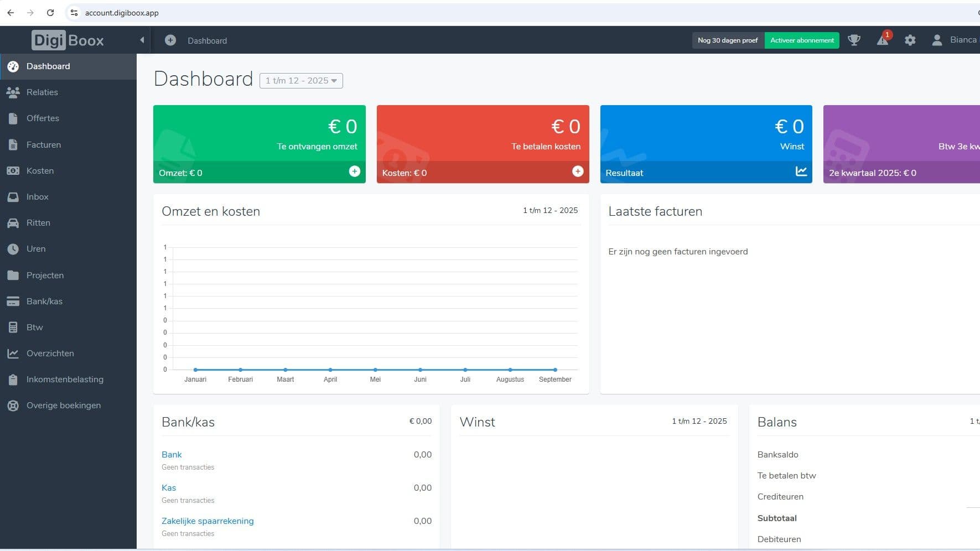This screenshot has width=980, height=551.
Task: Go to Facturen in the sidebar
Action: (x=44, y=145)
